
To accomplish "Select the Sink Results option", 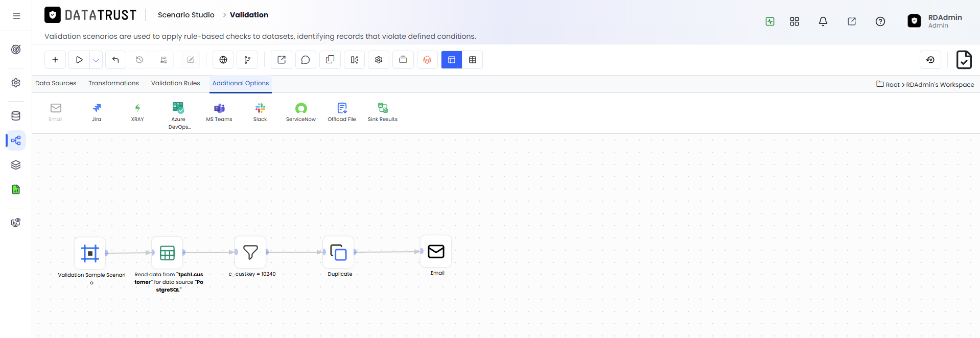I will click(x=383, y=112).
